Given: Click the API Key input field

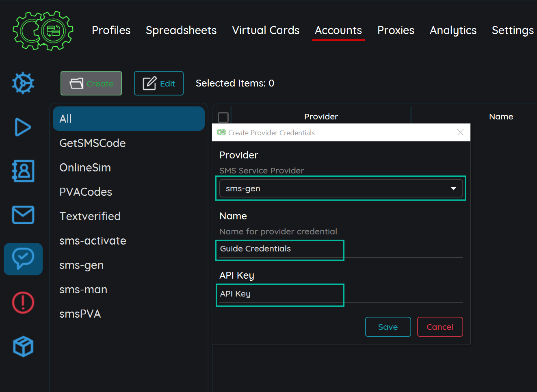Looking at the screenshot, I should pyautogui.click(x=279, y=295).
